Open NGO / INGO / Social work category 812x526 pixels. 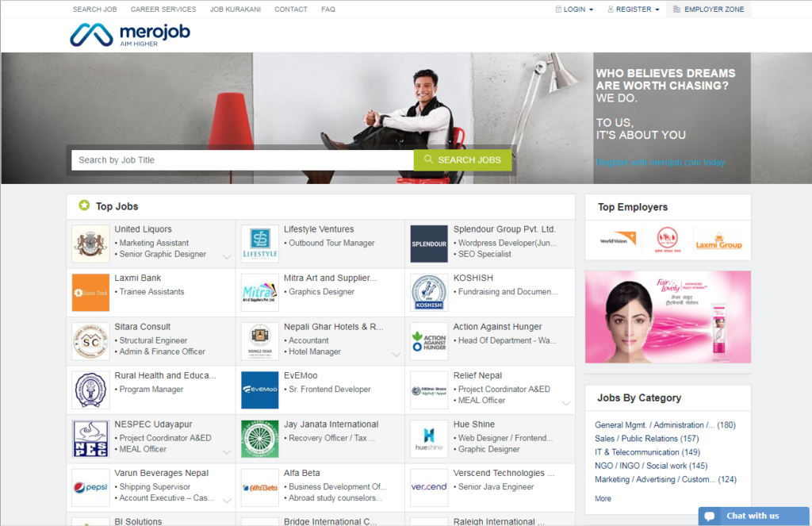tap(651, 466)
